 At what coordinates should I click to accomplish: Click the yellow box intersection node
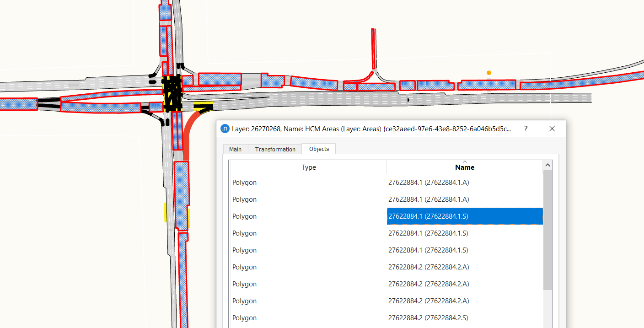click(172, 94)
